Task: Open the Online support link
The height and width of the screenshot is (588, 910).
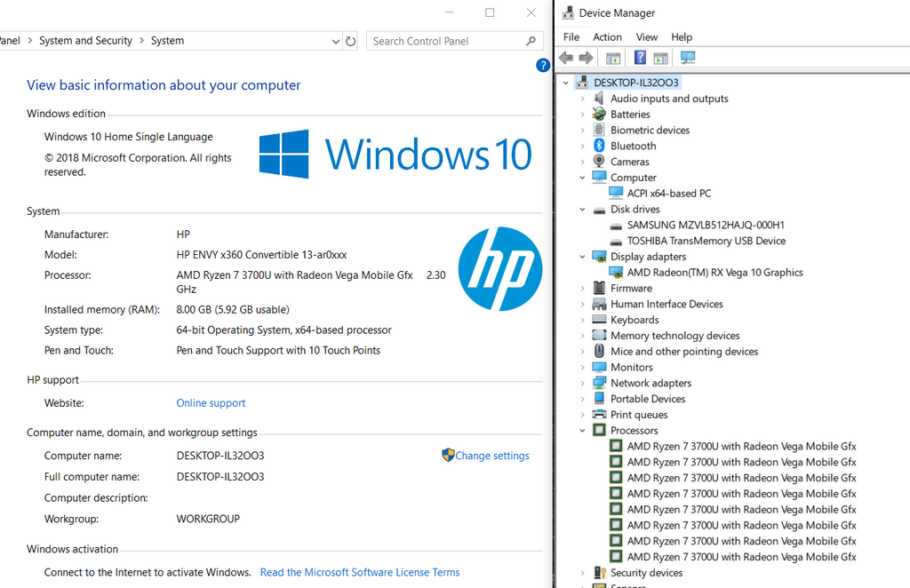Action: [x=211, y=403]
